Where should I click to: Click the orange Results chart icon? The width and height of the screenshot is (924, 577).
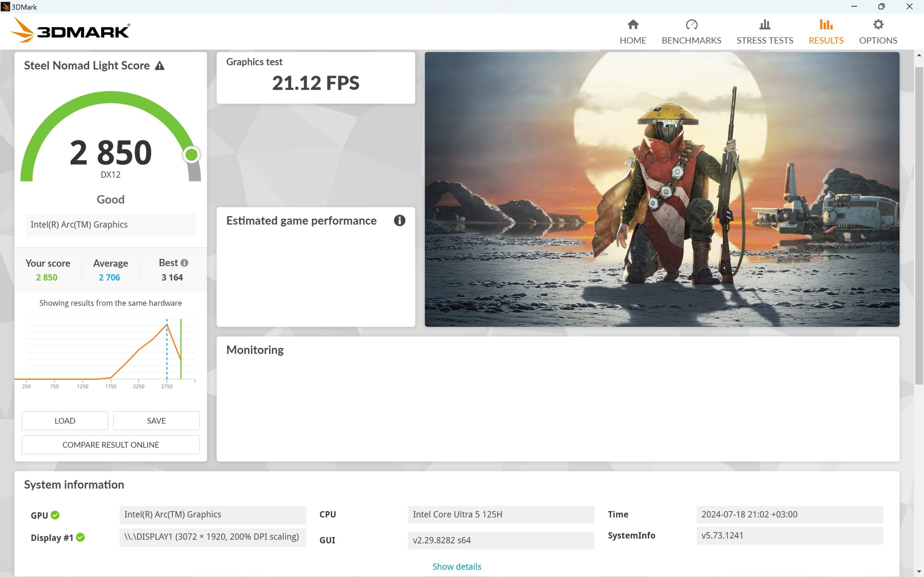pyautogui.click(x=826, y=25)
